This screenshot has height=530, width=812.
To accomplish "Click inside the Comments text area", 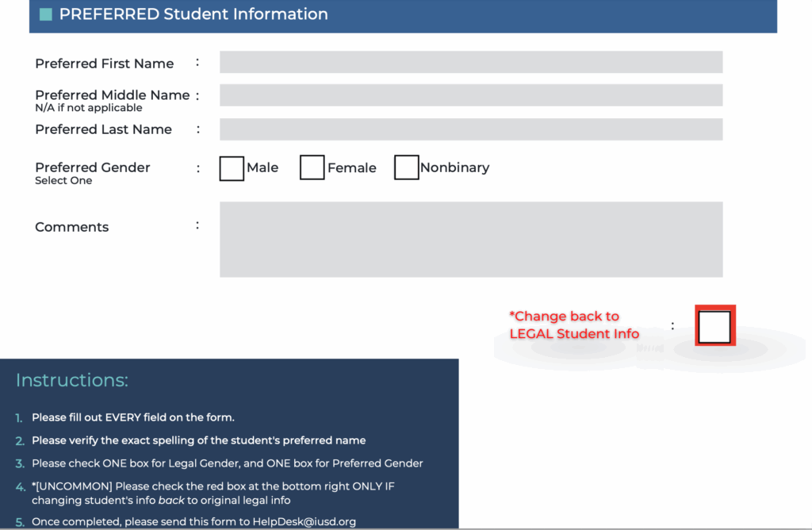I will pos(471,239).
